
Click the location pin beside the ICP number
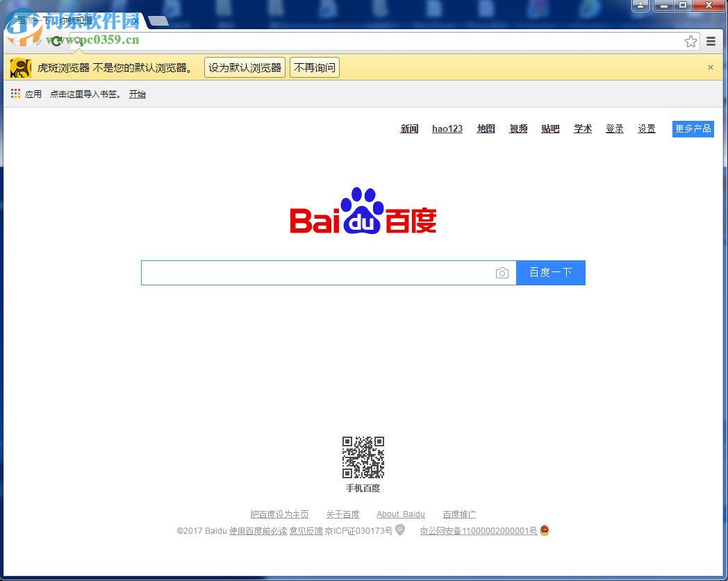399,530
